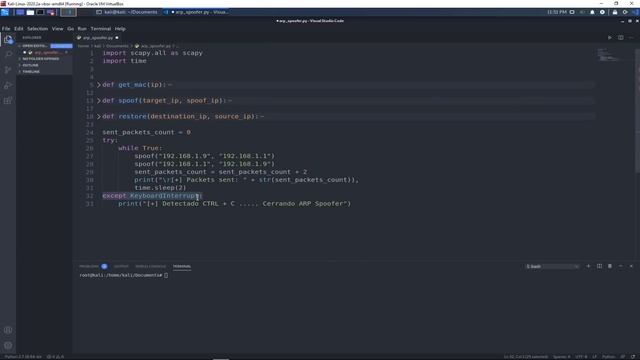Click Spaces indentation setting in status bar
640x360 pixels.
562,357
